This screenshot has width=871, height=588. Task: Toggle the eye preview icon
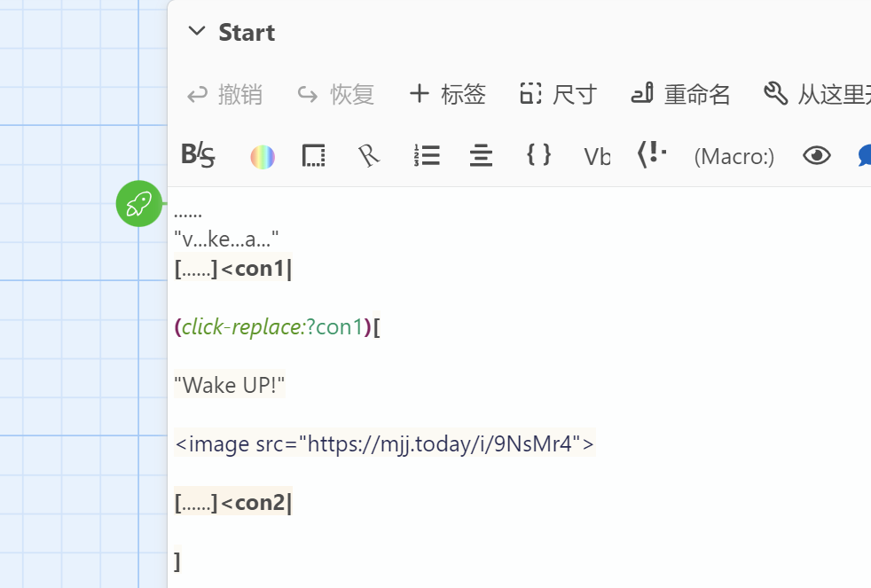tap(816, 156)
